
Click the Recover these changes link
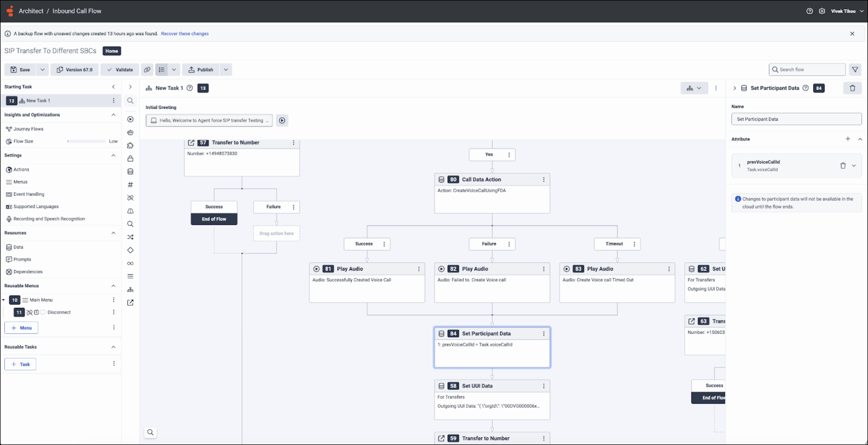[x=185, y=34]
